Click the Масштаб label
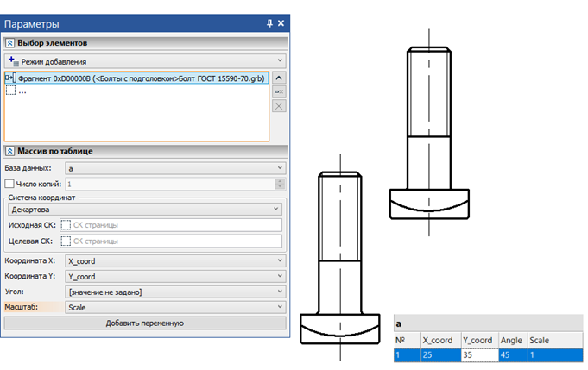This screenshot has width=588, height=370. (22, 307)
